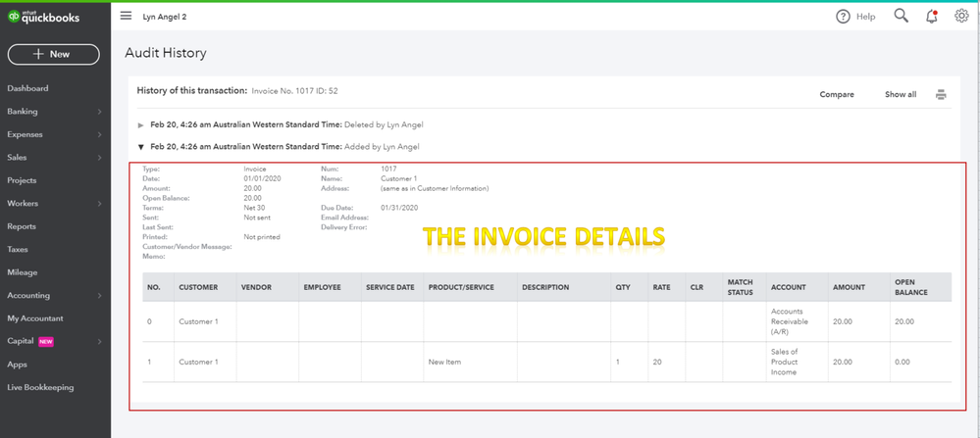Open Workers in sidebar
Viewport: 980px width, 438px height.
tap(23, 204)
